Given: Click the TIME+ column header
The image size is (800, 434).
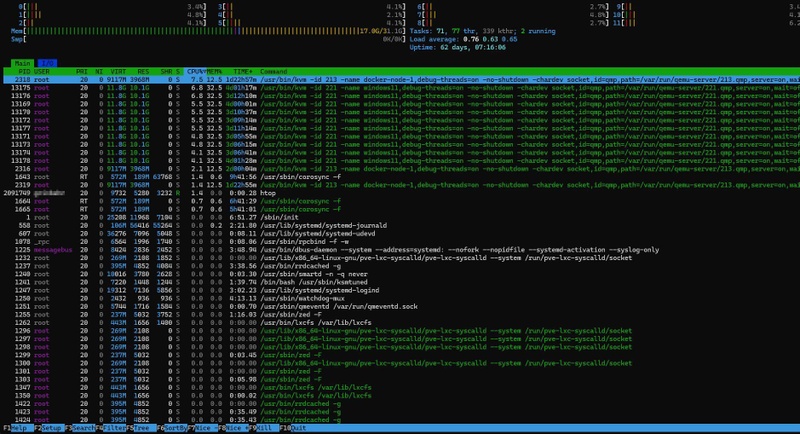Looking at the screenshot, I should click(x=243, y=72).
